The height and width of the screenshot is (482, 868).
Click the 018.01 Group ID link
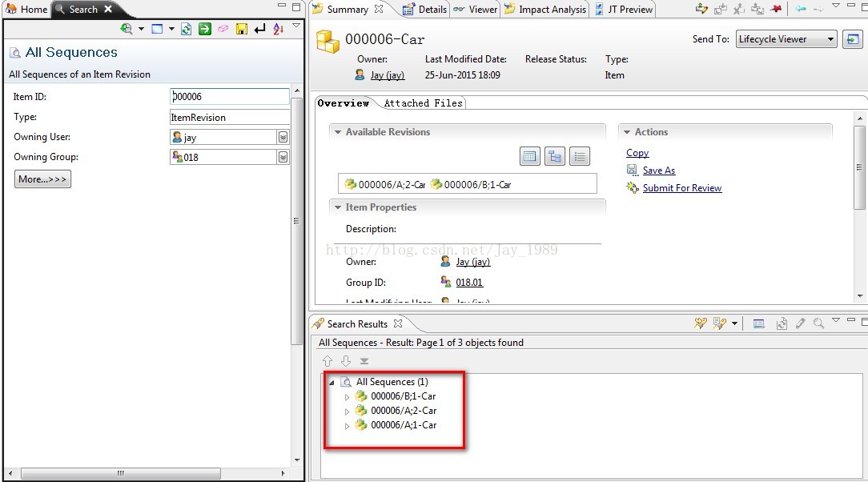coord(469,282)
